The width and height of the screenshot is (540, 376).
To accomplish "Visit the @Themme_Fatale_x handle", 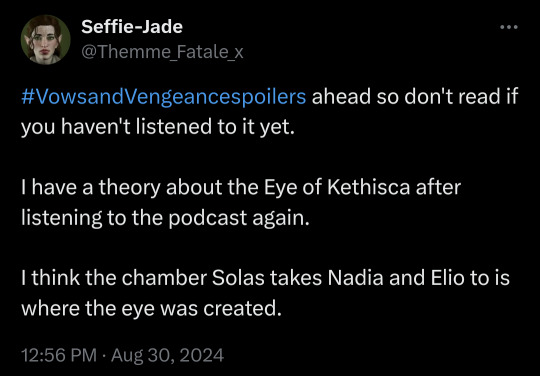I will point(162,53).
